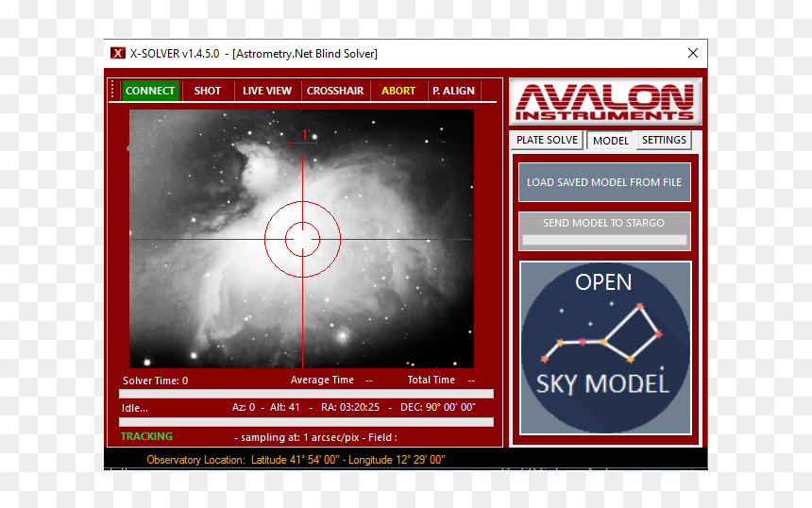Click the Observatory Location latitude longitude text
Image resolution: width=812 pixels, height=508 pixels.
tap(296, 460)
